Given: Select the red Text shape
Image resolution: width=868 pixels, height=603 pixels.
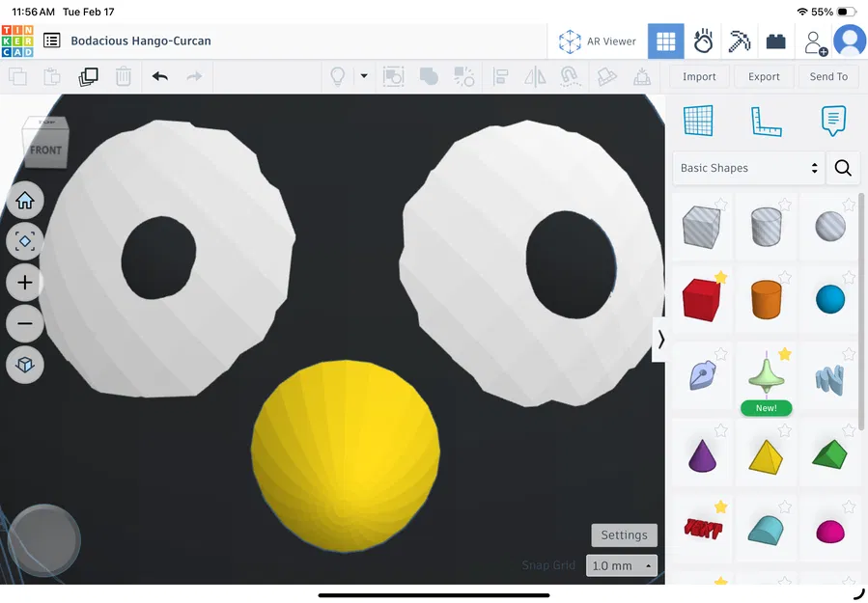Looking at the screenshot, I should (703, 529).
